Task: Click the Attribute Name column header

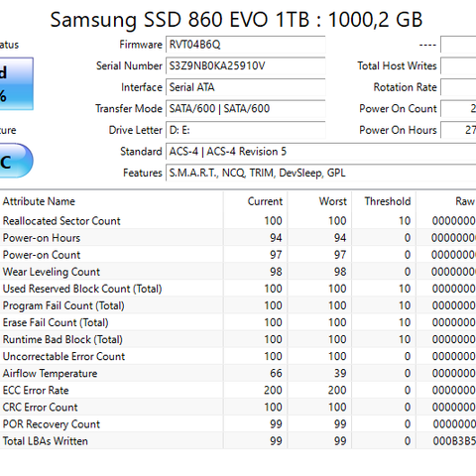Action: click(111, 201)
